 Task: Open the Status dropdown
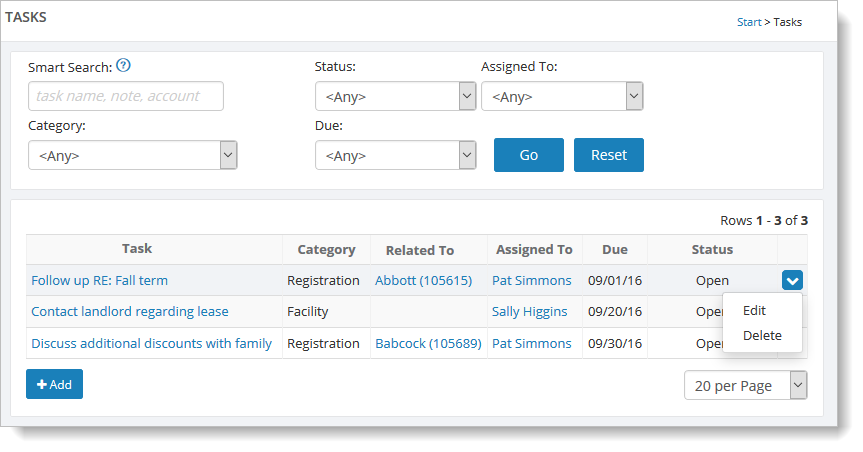[395, 96]
